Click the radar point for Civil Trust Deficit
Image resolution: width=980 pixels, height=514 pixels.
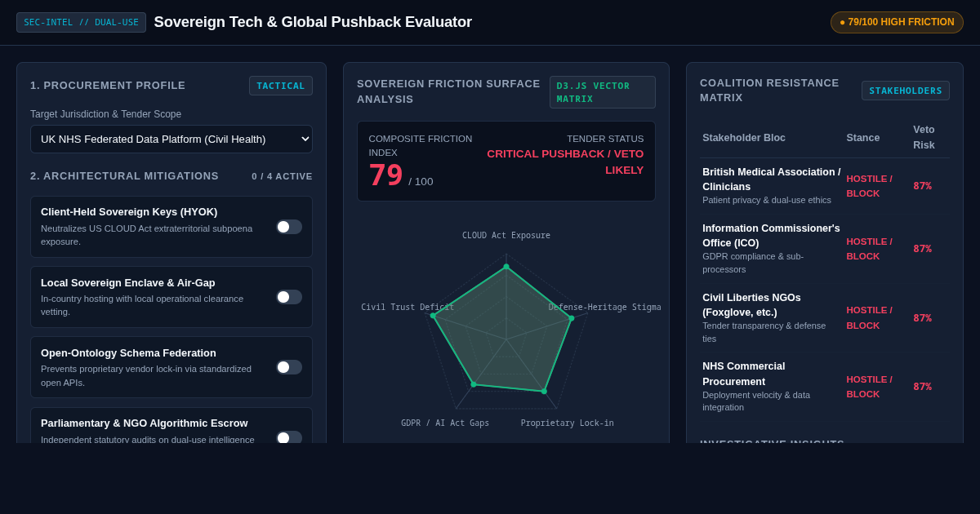point(434,316)
